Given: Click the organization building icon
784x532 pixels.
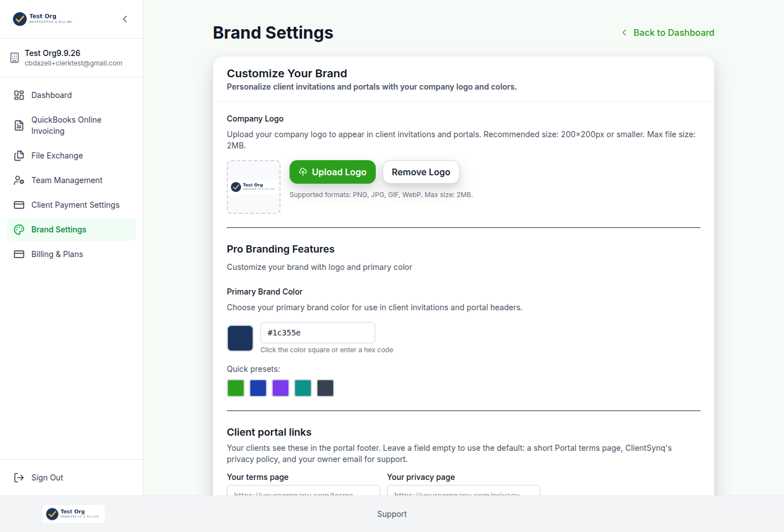Looking at the screenshot, I should [15, 58].
